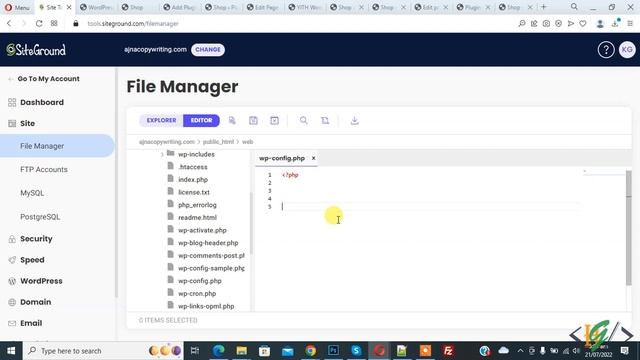Open Opera downloads icon
This screenshot has height=360, width=640.
[615, 24]
